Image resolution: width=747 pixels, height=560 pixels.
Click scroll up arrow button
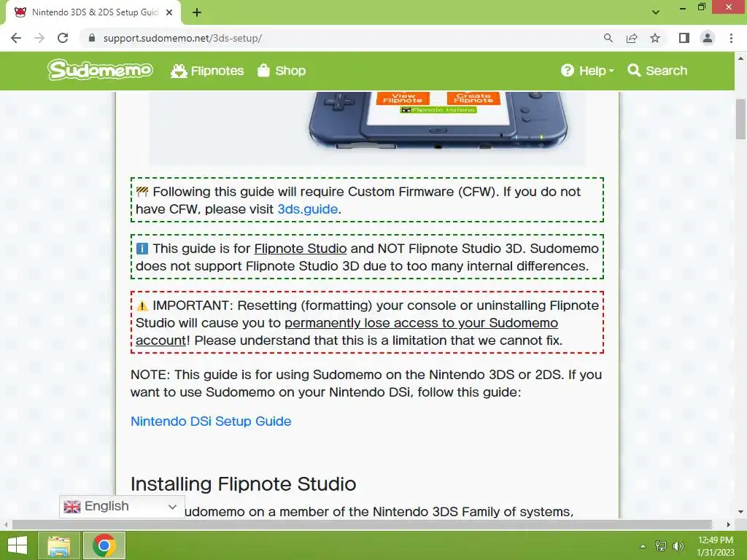pyautogui.click(x=740, y=58)
